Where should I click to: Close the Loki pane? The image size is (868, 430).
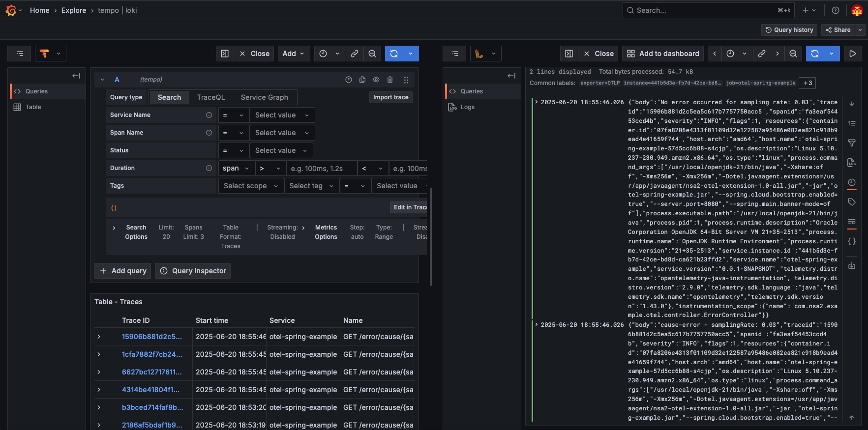click(x=599, y=54)
